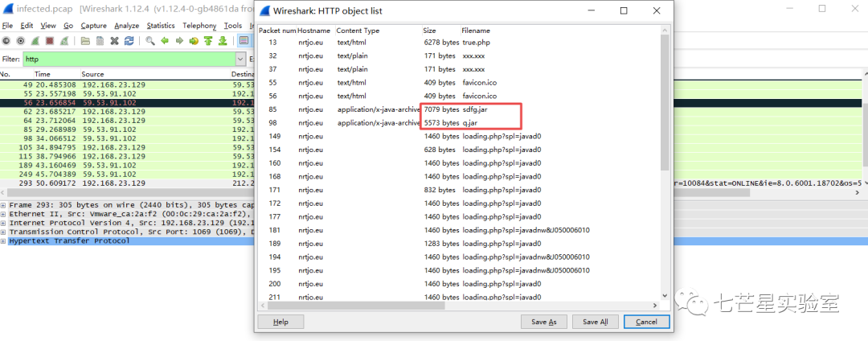This screenshot has height=341, width=868.
Task: Click the red stop capture icon
Action: click(47, 41)
